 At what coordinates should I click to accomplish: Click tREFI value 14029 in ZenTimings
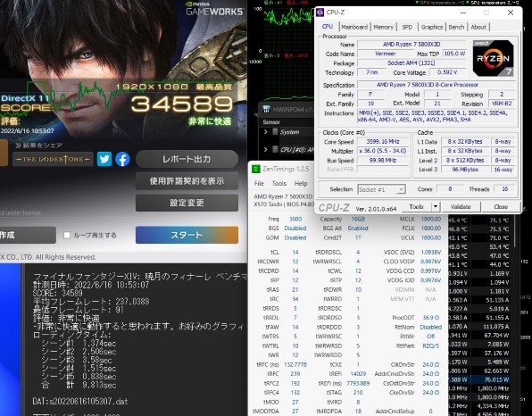358,373
